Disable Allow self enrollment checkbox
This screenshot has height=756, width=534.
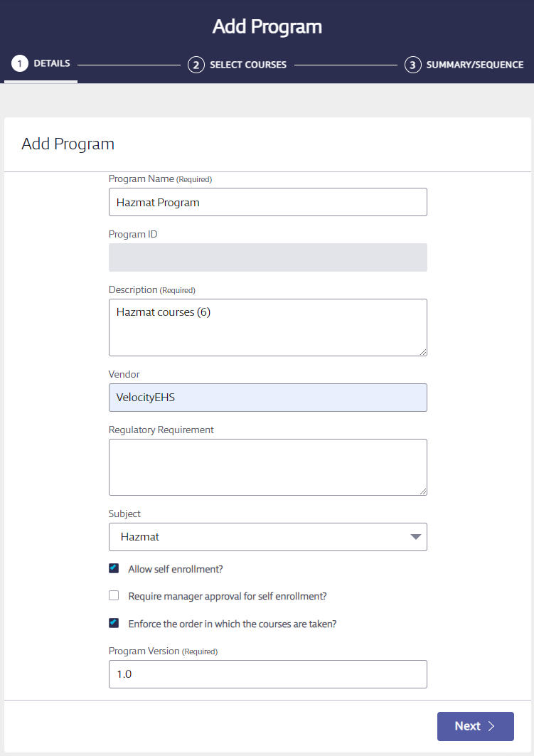tap(114, 568)
